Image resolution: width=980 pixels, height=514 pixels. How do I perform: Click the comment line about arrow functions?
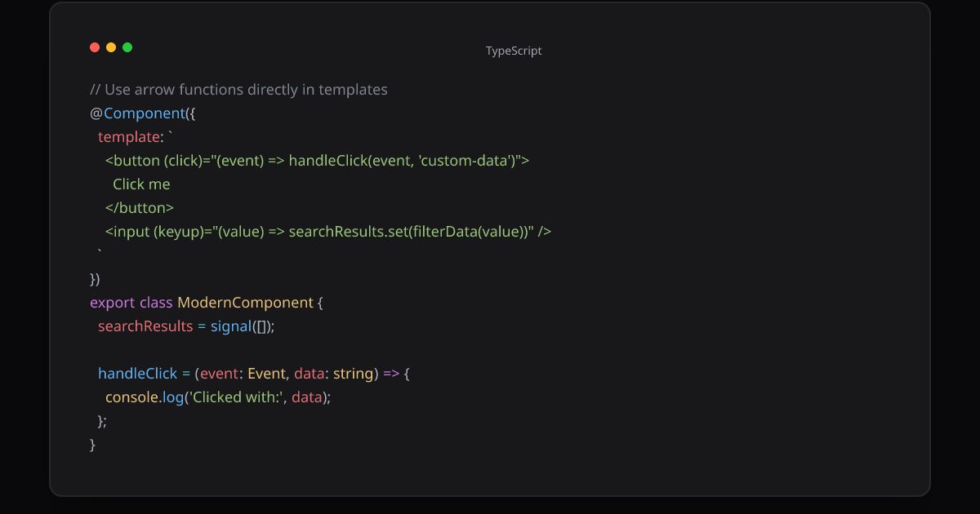tap(238, 90)
